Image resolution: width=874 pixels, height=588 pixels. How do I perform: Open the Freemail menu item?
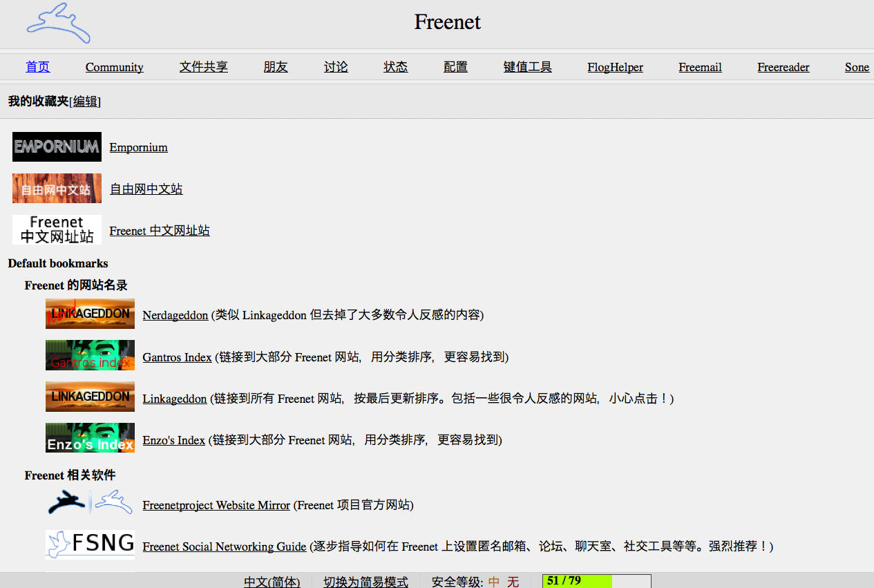pyautogui.click(x=700, y=67)
